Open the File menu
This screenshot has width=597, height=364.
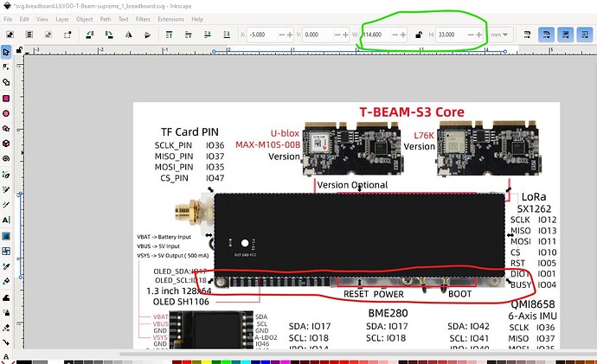click(x=8, y=19)
